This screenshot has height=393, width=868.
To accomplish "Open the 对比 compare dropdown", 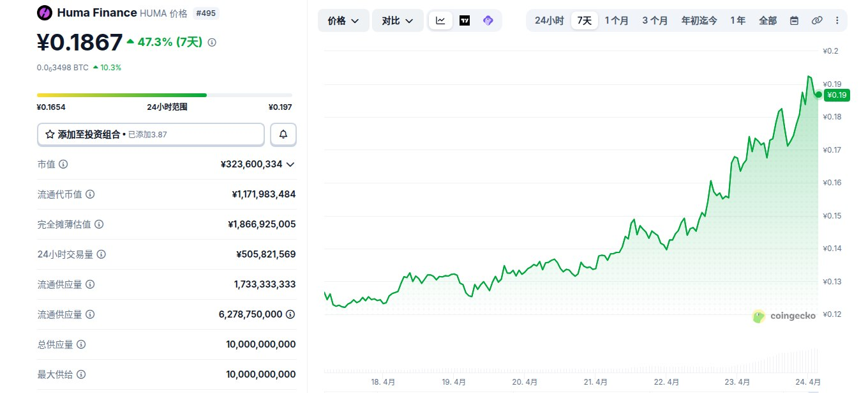I will 398,20.
